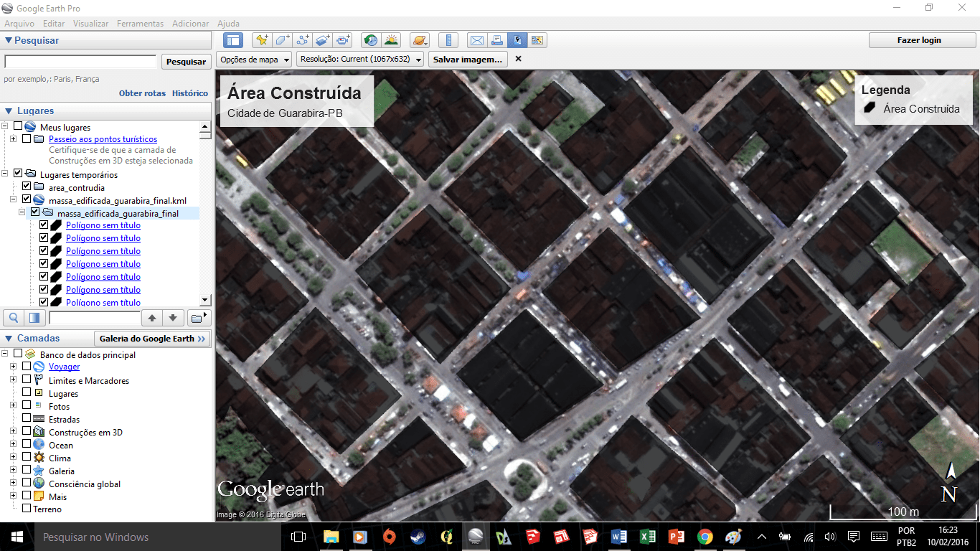The width and height of the screenshot is (980, 551).
Task: Click the Obter rotas link
Action: (142, 93)
